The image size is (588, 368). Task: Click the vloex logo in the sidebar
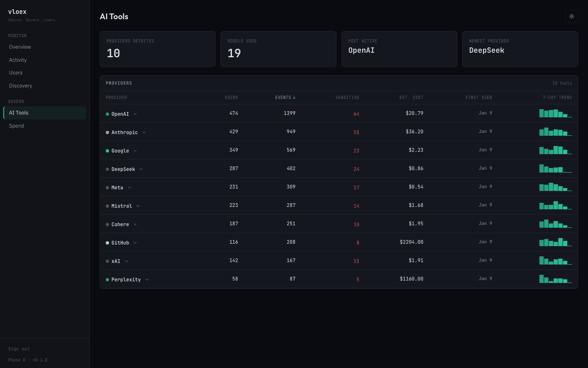[x=17, y=11]
